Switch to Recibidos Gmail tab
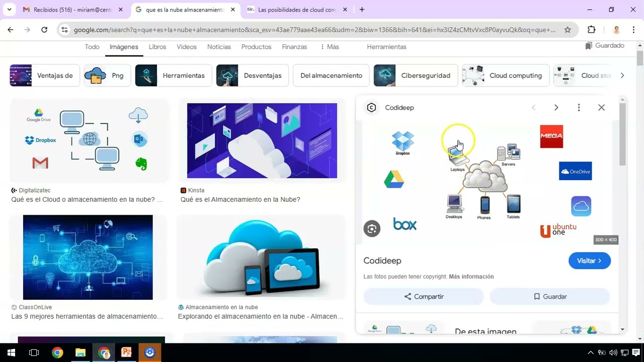Viewport: 644px width, 362px height. click(x=73, y=10)
